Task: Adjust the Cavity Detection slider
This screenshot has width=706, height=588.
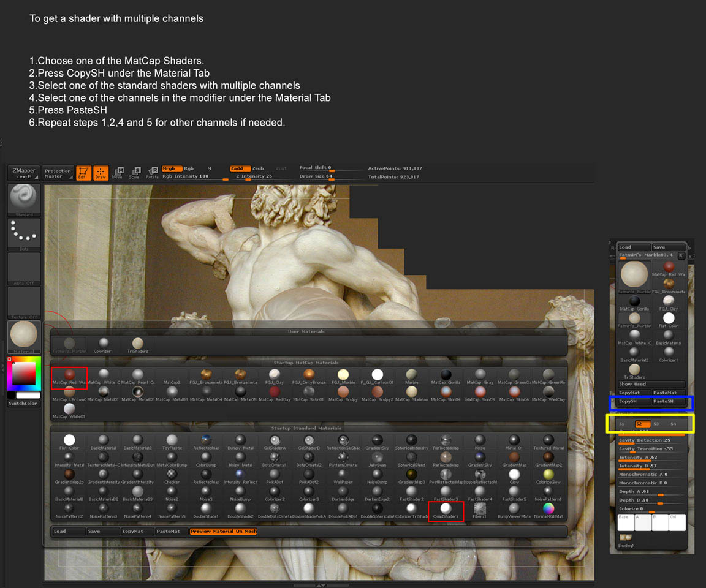Action: coord(651,440)
